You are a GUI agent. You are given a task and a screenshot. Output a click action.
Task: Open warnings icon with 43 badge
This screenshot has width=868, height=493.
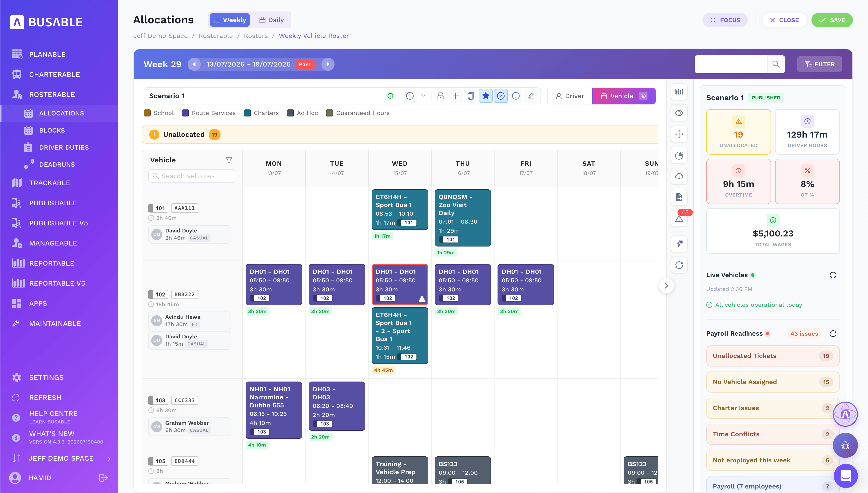tap(679, 218)
